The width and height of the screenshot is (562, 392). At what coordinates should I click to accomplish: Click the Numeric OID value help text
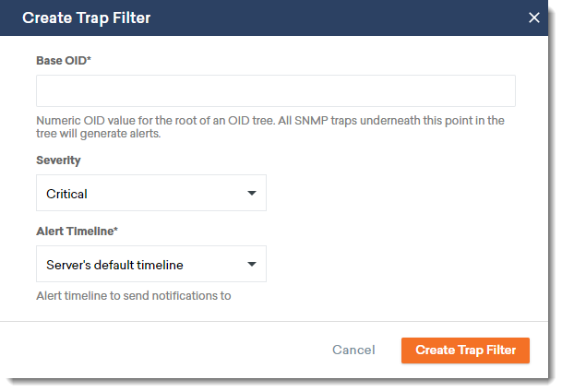[269, 127]
